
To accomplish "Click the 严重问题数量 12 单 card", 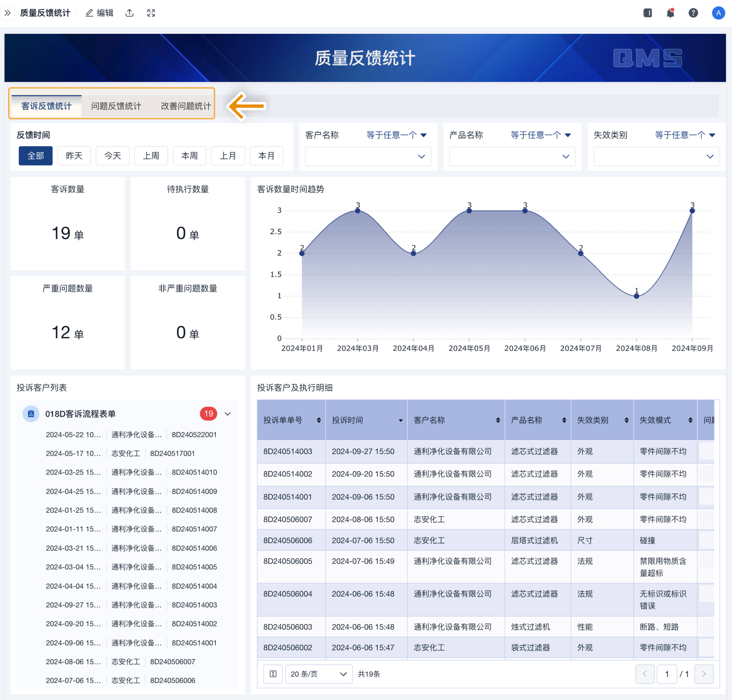I will [68, 323].
